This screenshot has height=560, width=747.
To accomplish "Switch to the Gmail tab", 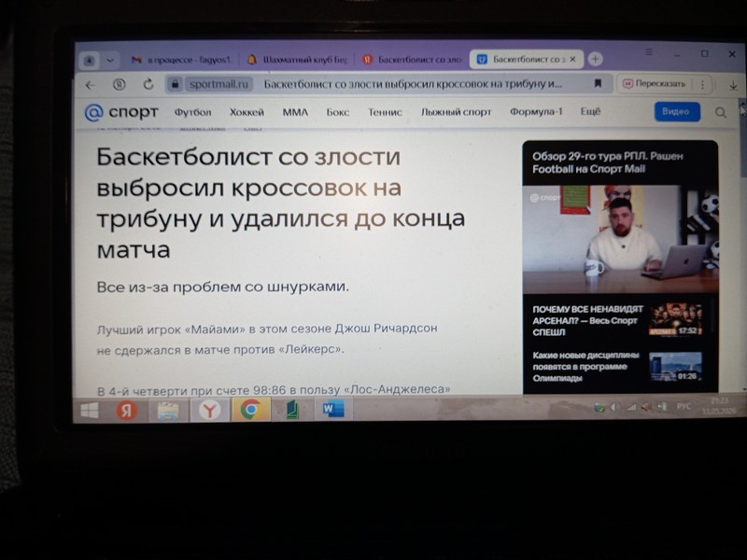I will 181,60.
